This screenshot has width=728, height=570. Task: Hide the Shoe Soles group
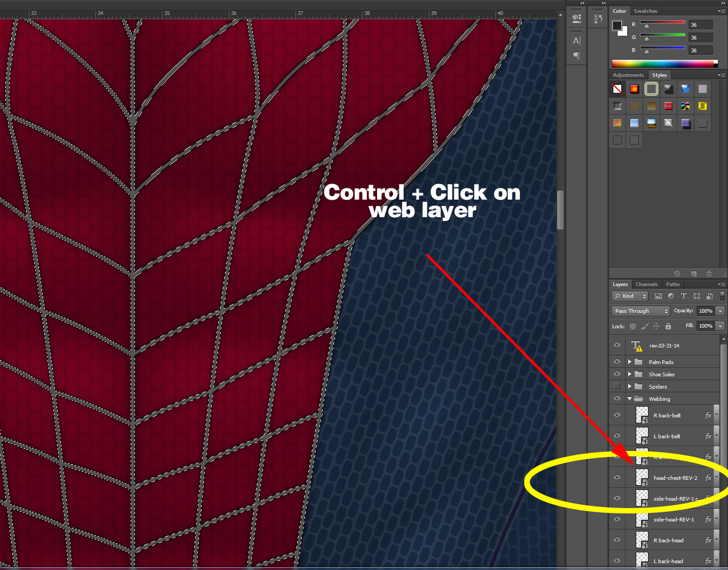(x=617, y=374)
